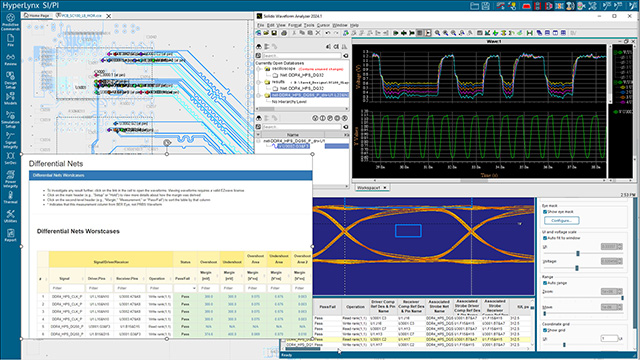Click the No Hierarchy Level entry
This screenshot has height=360, width=640.
[289, 102]
